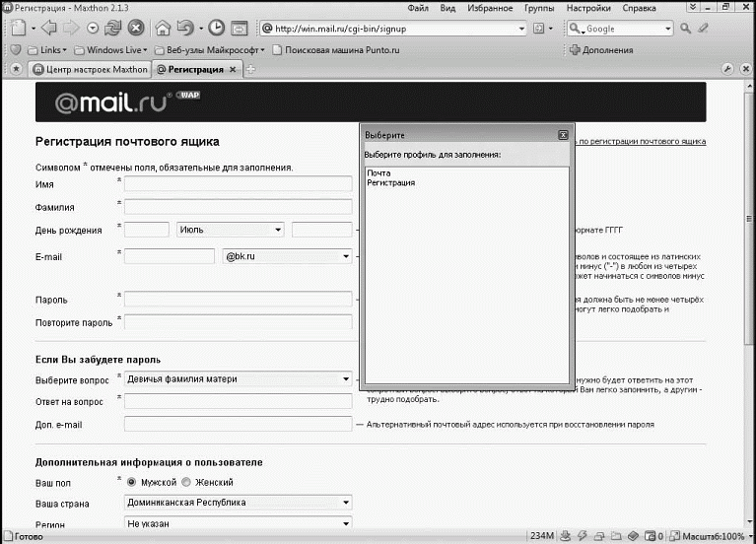Open a new tab with plus icon
The image size is (756, 544).
click(250, 69)
